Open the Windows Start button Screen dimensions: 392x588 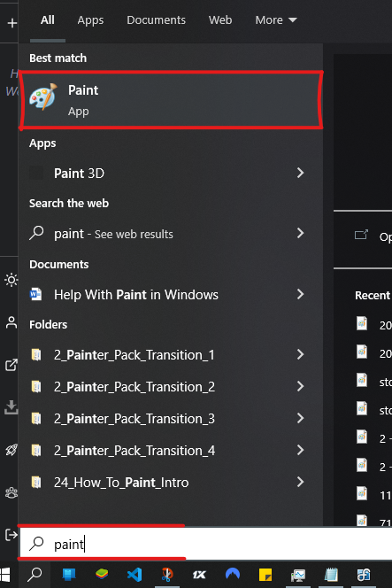pyautogui.click(x=5, y=575)
